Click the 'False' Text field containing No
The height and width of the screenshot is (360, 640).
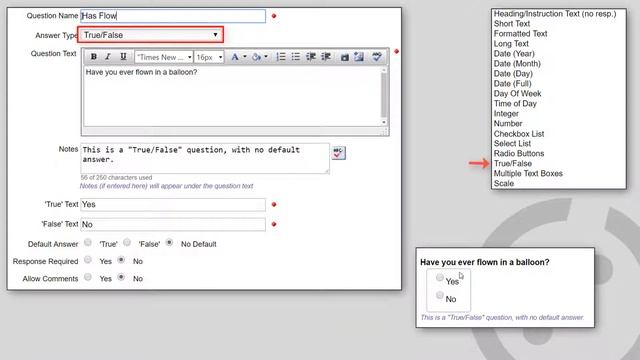(173, 224)
